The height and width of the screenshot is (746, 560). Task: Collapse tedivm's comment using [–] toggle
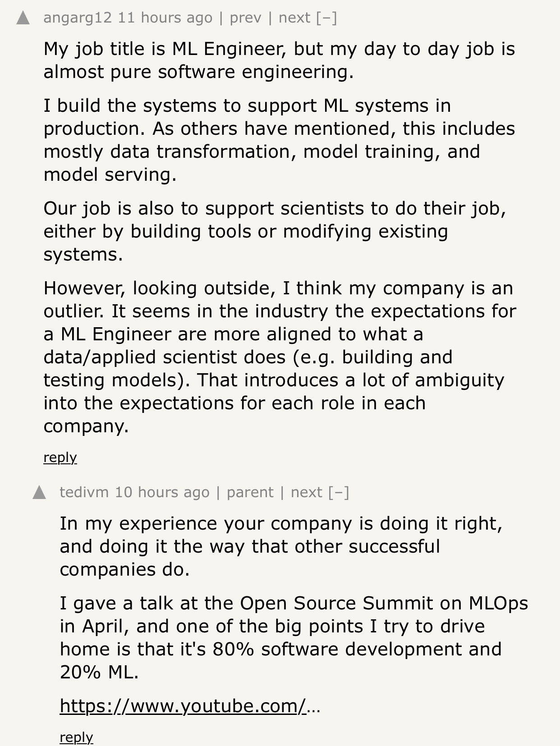click(339, 492)
